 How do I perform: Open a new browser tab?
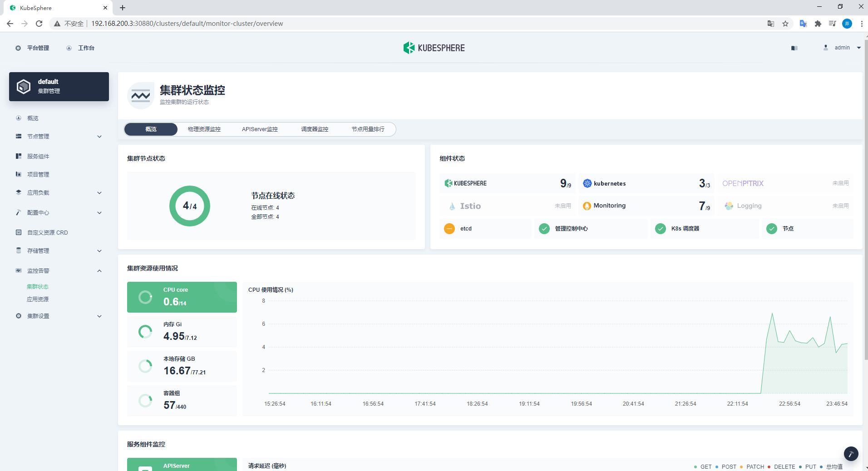123,8
